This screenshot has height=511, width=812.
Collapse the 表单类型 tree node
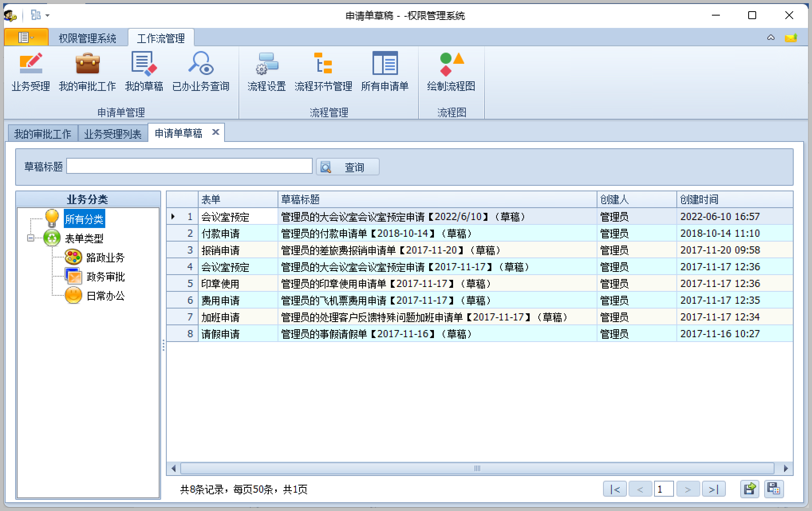(30, 238)
